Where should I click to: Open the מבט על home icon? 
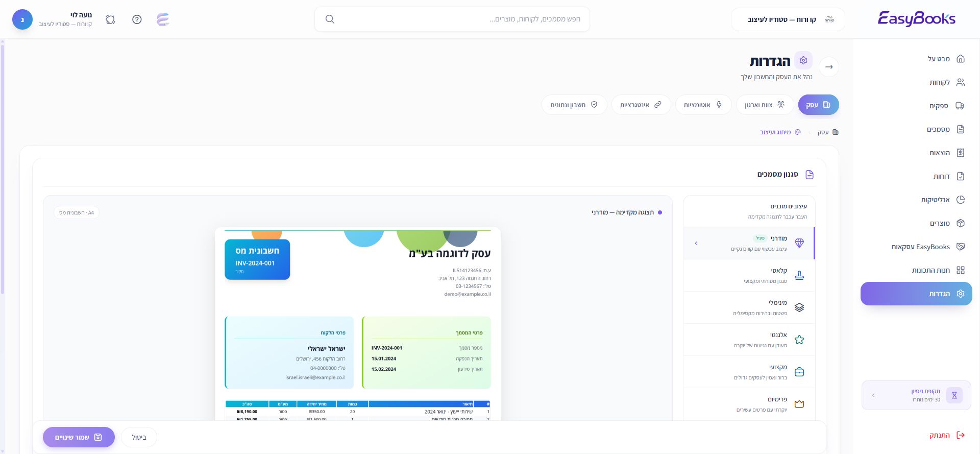pyautogui.click(x=960, y=59)
